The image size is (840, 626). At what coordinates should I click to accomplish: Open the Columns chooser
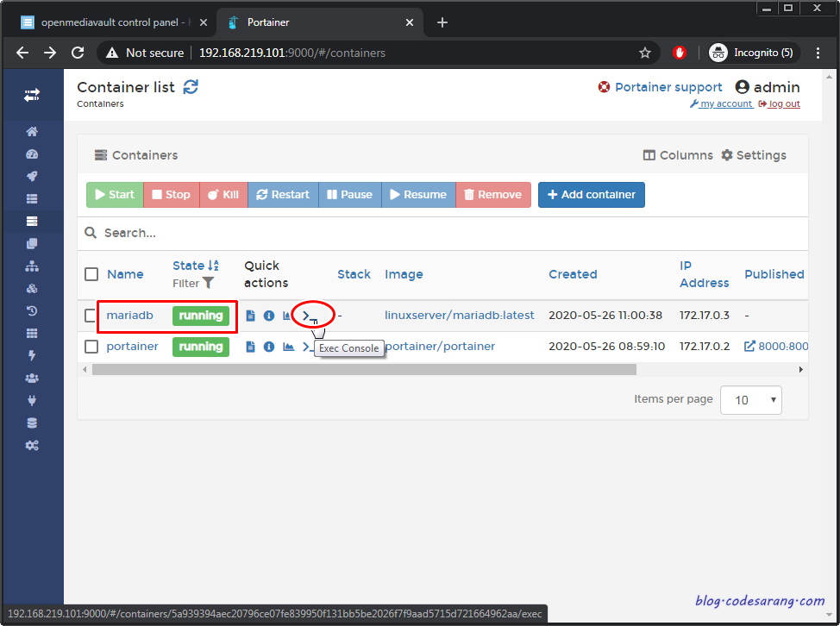click(678, 155)
